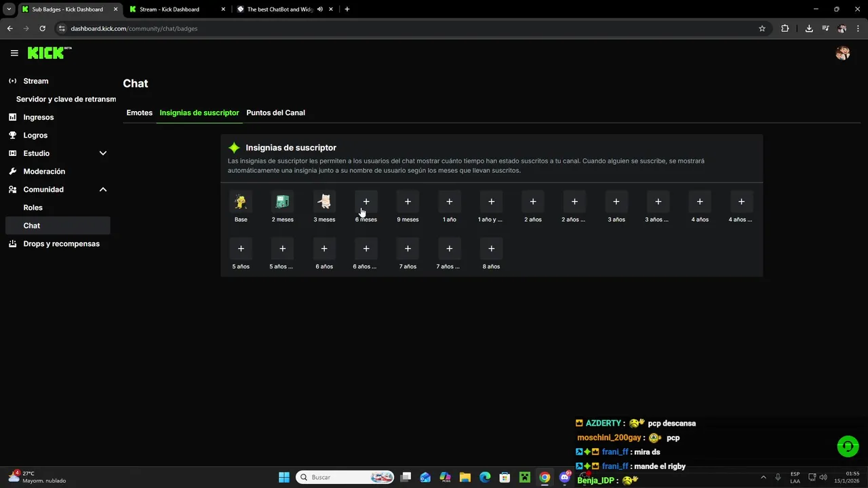The height and width of the screenshot is (488, 868).
Task: Mute the ChatBot tab audio
Action: [x=320, y=9]
